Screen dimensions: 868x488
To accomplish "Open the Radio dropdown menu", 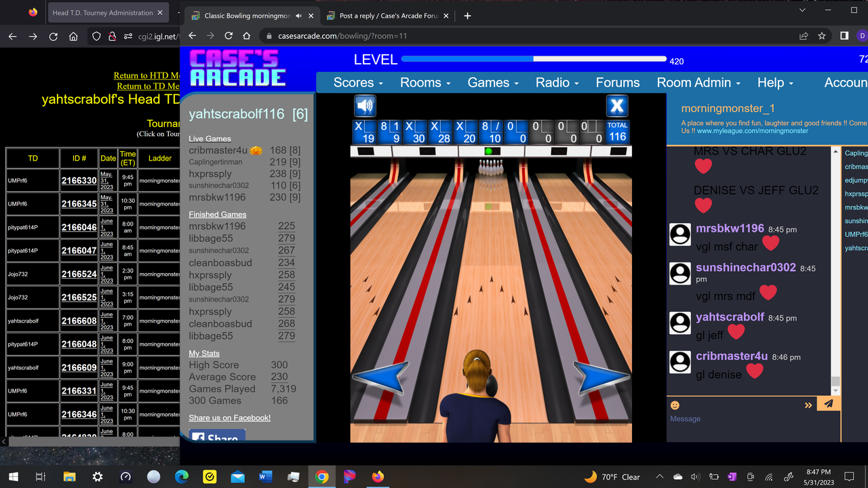I will [557, 83].
